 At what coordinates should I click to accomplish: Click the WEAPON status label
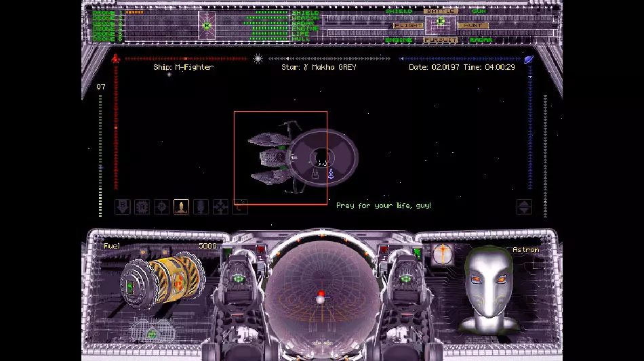point(305,18)
